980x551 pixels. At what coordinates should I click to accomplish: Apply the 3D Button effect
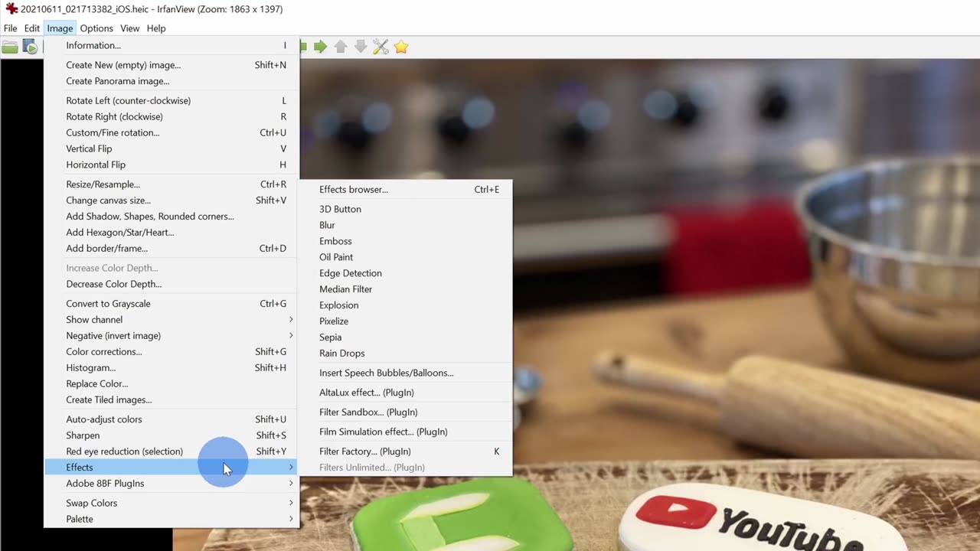[x=405, y=209]
